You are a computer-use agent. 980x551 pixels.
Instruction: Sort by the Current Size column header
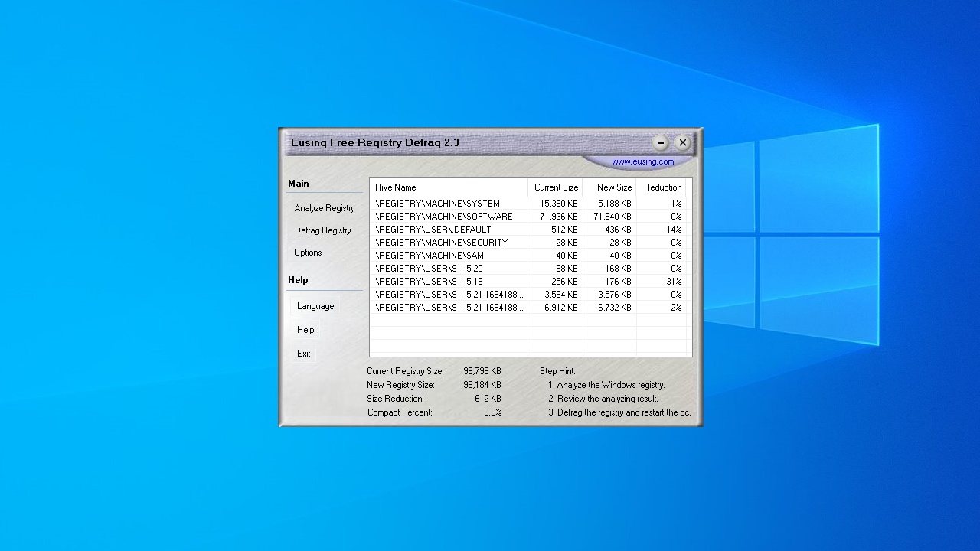pyautogui.click(x=555, y=187)
